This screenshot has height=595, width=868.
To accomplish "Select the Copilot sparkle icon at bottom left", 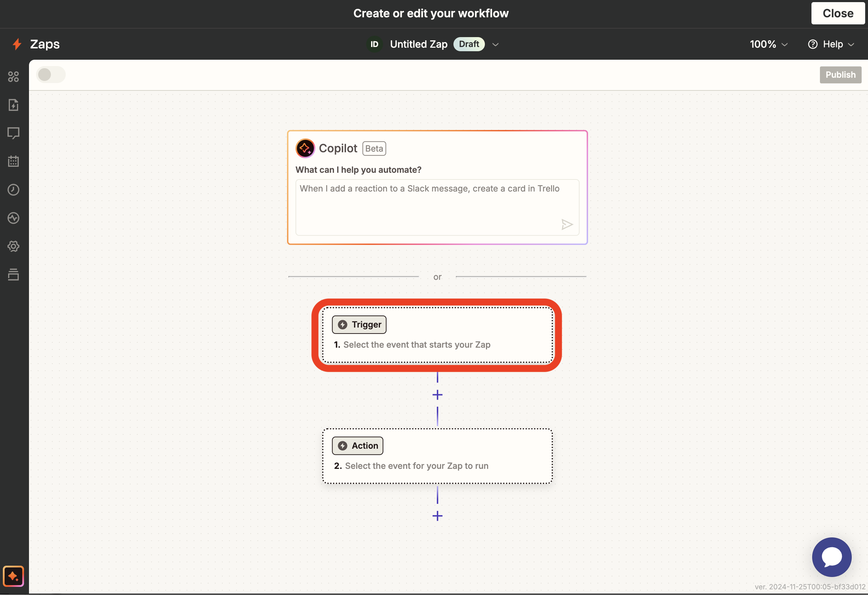I will [13, 576].
